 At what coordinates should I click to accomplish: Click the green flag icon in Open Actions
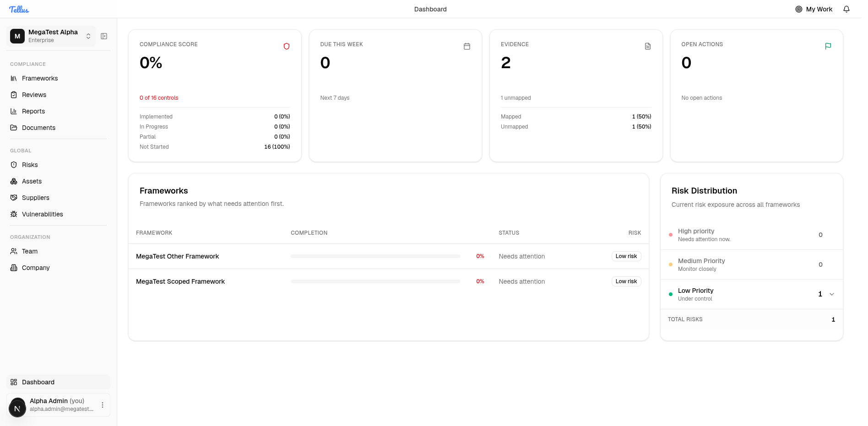(x=828, y=46)
